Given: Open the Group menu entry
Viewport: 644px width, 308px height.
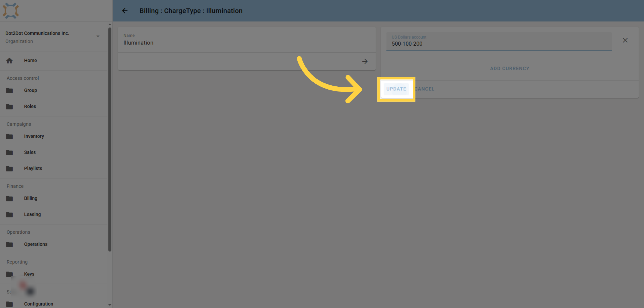Looking at the screenshot, I should click(30, 90).
